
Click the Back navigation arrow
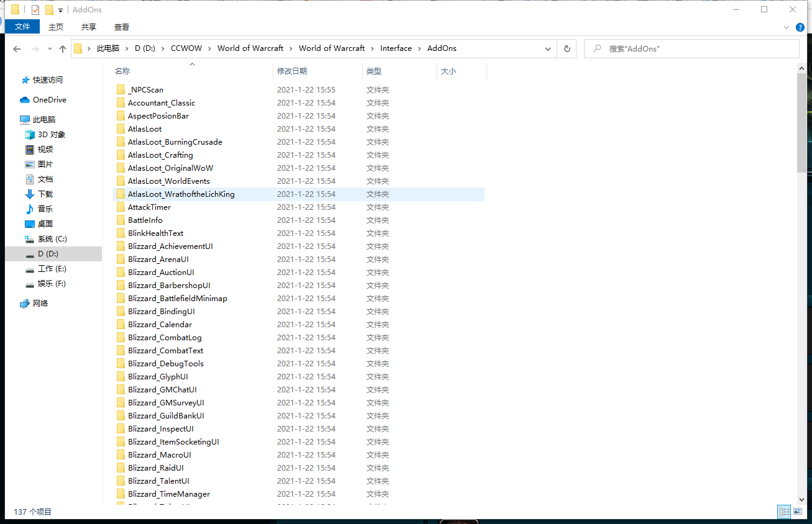pyautogui.click(x=17, y=48)
